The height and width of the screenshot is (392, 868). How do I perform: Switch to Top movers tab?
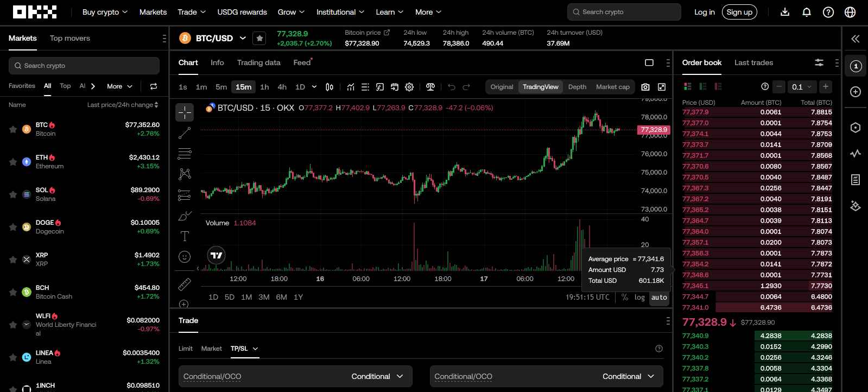(x=70, y=38)
